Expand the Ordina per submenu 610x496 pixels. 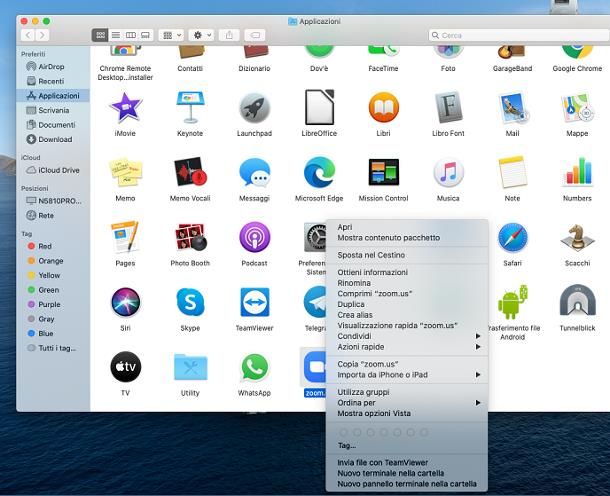[407, 403]
